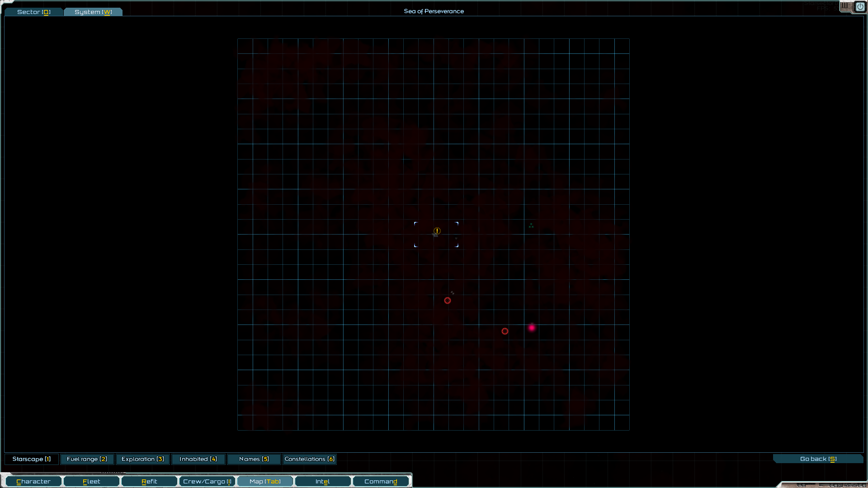This screenshot has width=868, height=488.
Task: Toggle the Names display filter
Action: tap(254, 459)
